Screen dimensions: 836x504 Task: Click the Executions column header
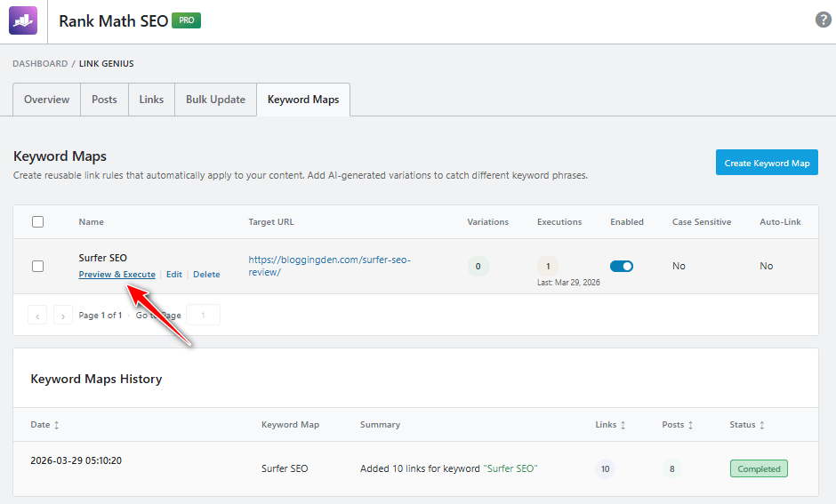[559, 221]
